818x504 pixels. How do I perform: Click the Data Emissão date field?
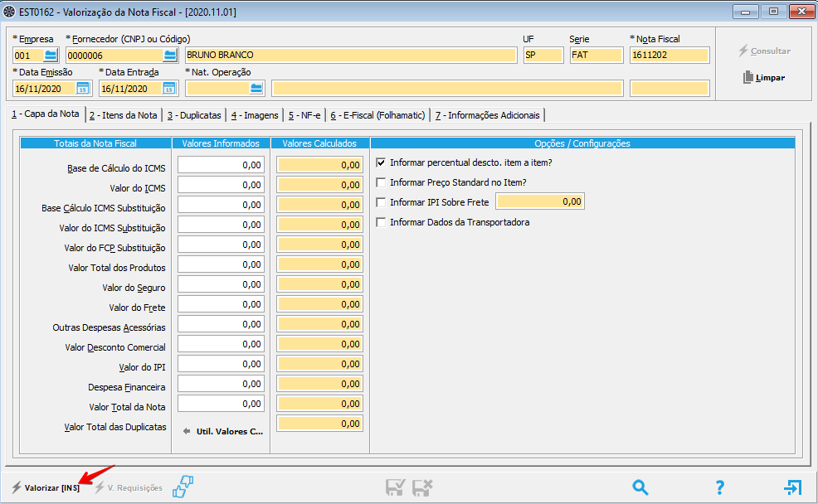[x=45, y=89]
